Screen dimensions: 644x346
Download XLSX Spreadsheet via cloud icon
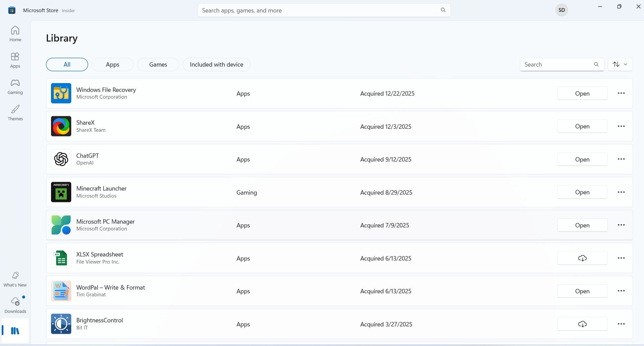[x=582, y=258]
